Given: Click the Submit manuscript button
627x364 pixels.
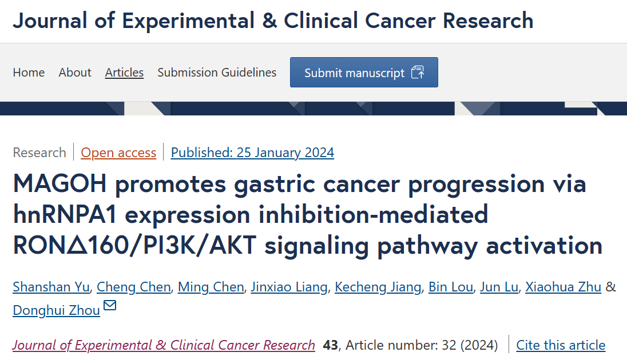Looking at the screenshot, I should (x=364, y=73).
